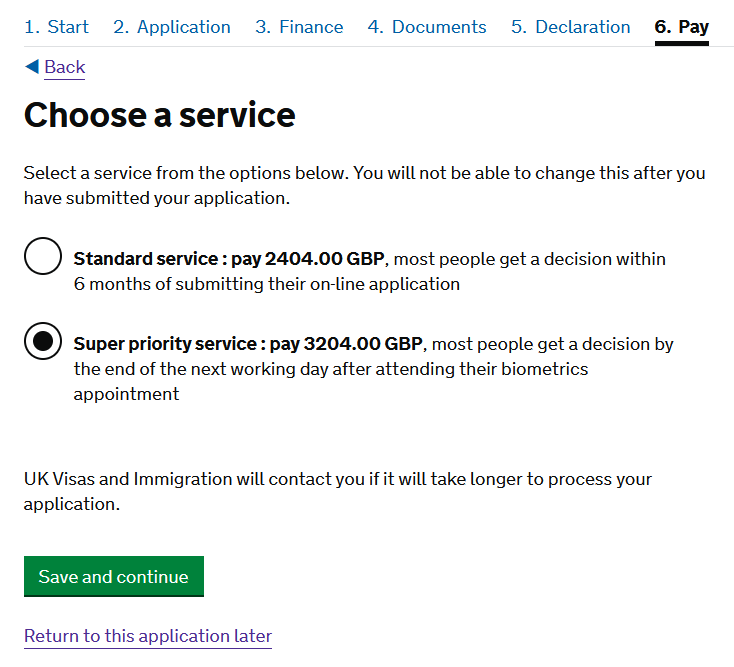Click the "biometrics" description line of Super priority
The width and height of the screenshot is (734, 667).
point(330,369)
